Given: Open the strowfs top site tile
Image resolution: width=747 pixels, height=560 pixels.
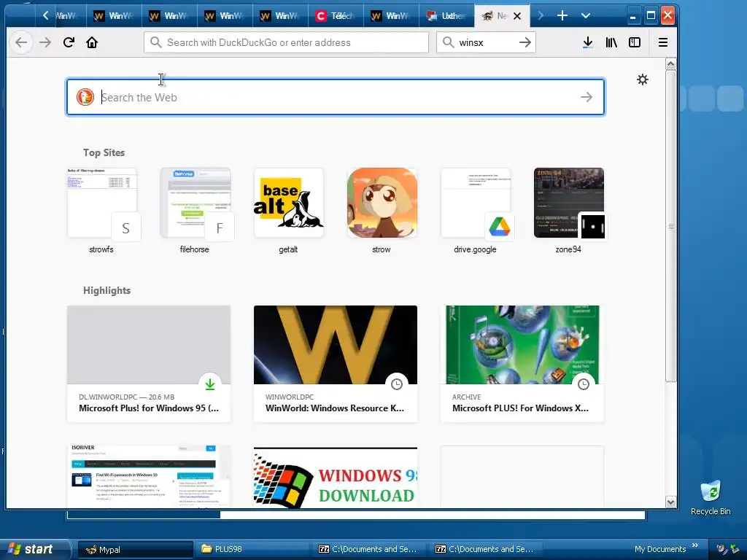Looking at the screenshot, I should 101,203.
